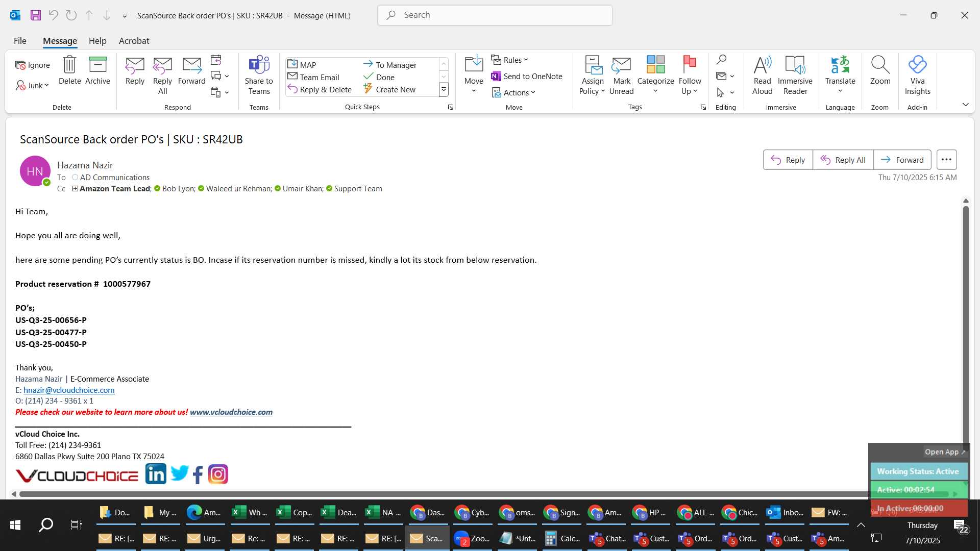Run the Done quick step
Screen dimensions: 980x551
coord(379,77)
